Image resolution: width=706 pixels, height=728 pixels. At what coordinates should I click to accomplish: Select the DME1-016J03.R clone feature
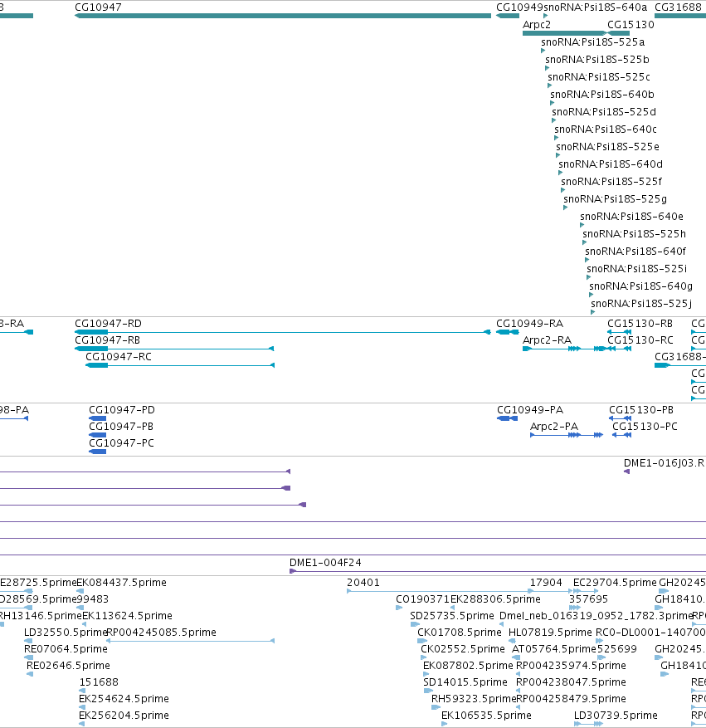(626, 471)
